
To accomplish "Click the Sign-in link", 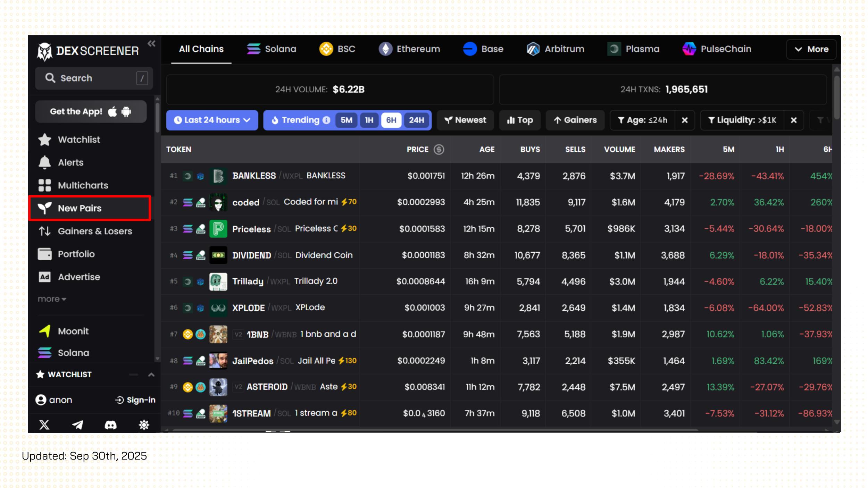I will [x=135, y=400].
